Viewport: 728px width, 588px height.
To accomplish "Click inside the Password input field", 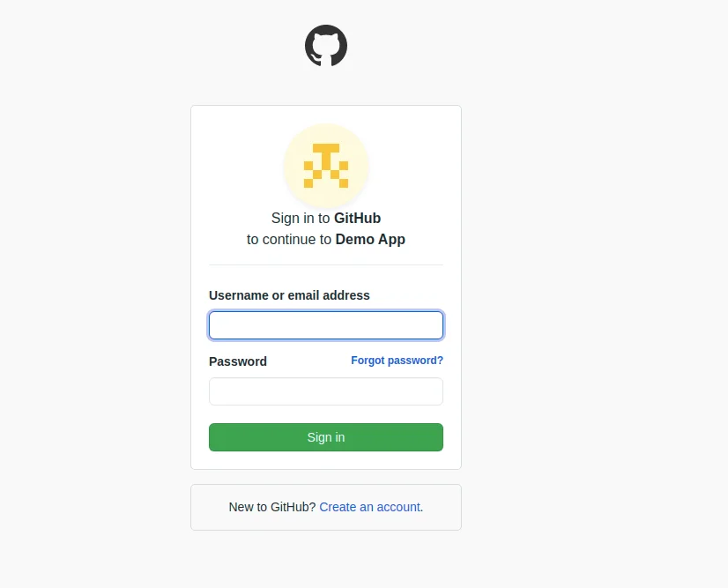I will [326, 391].
